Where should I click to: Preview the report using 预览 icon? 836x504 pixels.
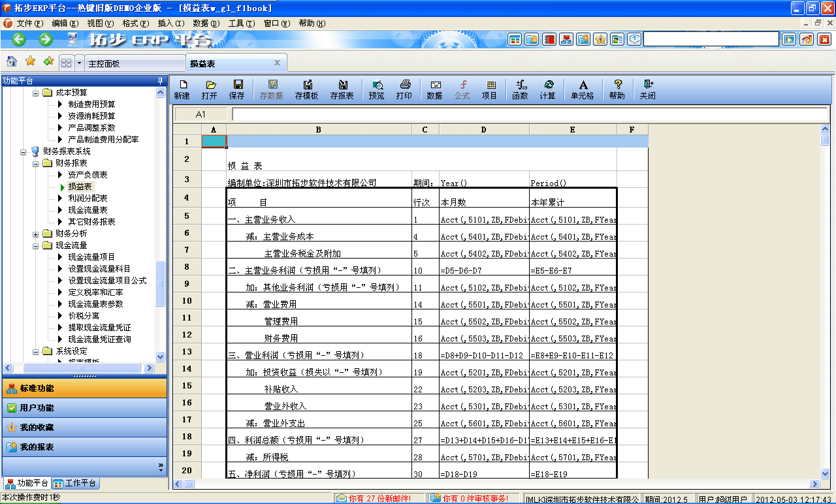377,88
